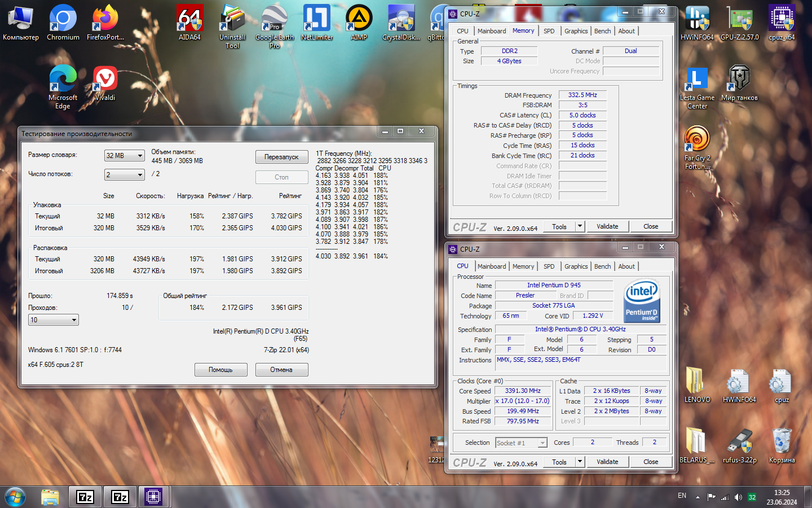Open About tab in lower CPU-Z window
812x508 pixels.
(626, 266)
